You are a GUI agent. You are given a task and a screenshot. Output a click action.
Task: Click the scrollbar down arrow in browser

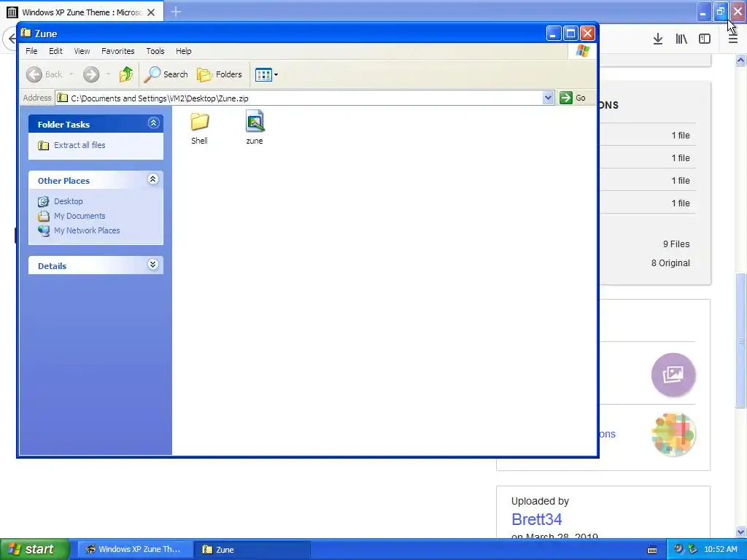(740, 532)
